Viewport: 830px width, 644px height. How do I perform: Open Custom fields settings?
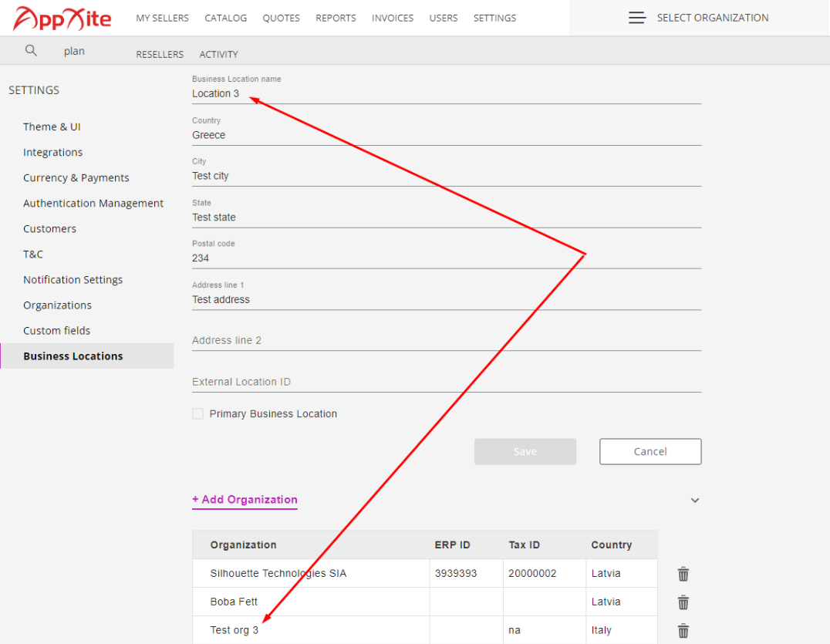pyautogui.click(x=56, y=331)
